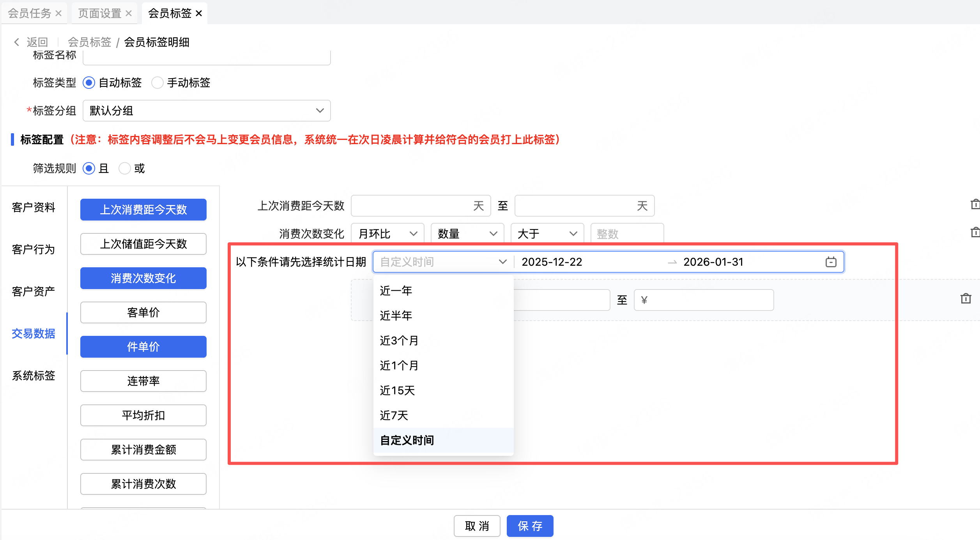Open the 月环比 dropdown
This screenshot has height=540, width=980.
point(387,234)
